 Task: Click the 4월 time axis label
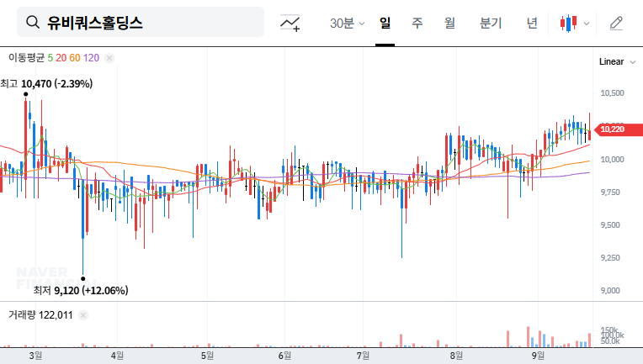click(117, 356)
